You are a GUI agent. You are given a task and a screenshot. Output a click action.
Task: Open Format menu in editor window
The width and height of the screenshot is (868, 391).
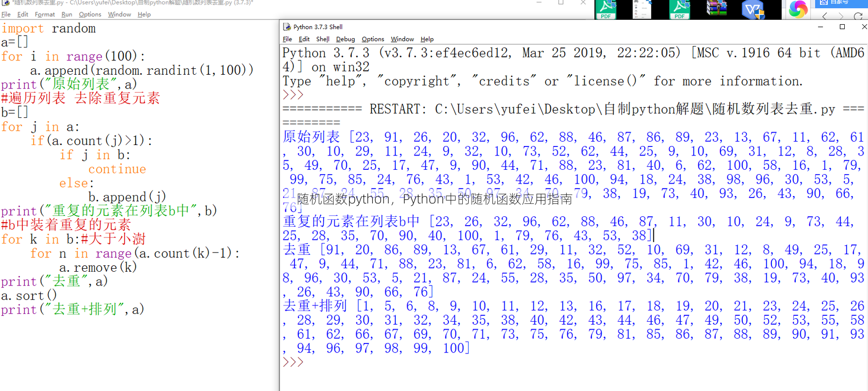pyautogui.click(x=45, y=14)
